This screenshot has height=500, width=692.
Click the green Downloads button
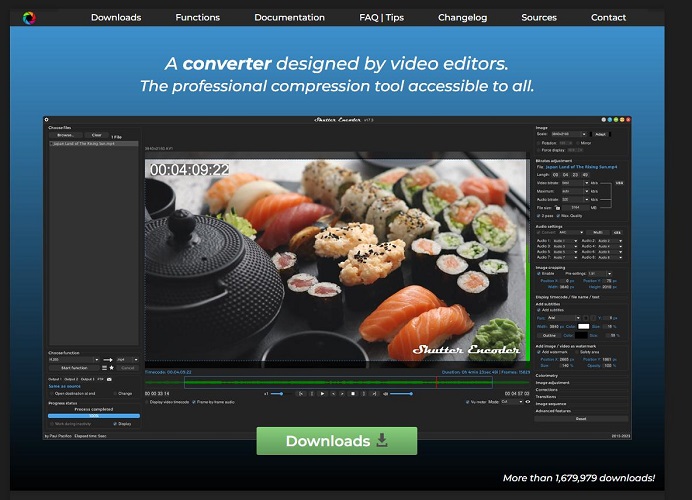pos(337,440)
